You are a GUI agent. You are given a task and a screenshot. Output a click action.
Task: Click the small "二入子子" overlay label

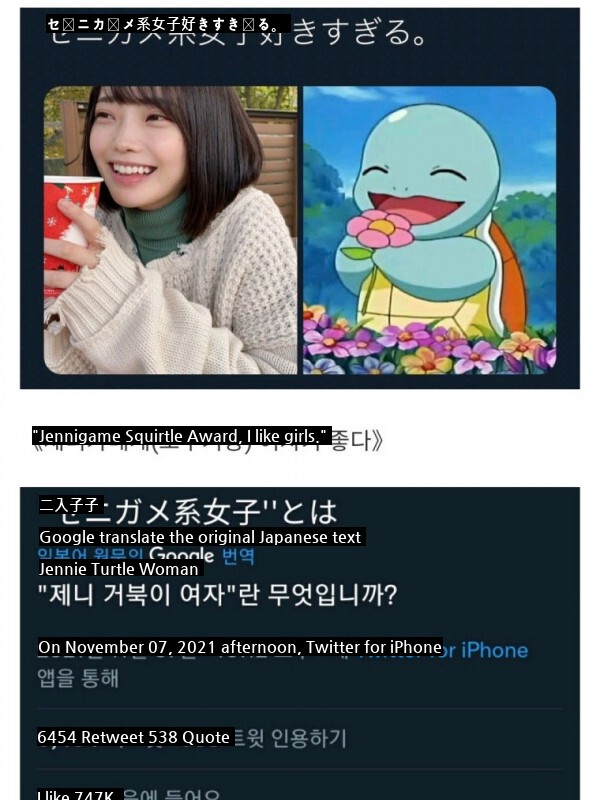click(x=71, y=505)
